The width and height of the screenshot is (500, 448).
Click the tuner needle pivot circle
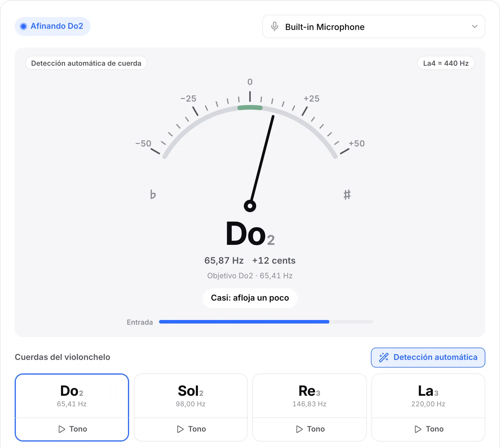pyautogui.click(x=250, y=206)
